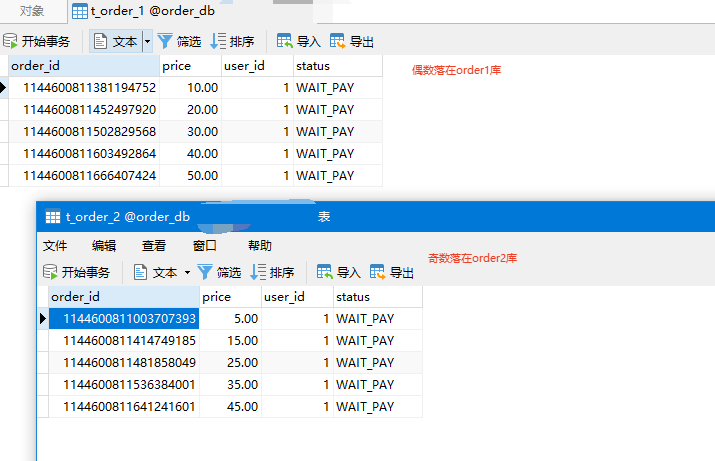The height and width of the screenshot is (461, 715).
Task: Select cell 1144600811603492864
Action: 84,154
